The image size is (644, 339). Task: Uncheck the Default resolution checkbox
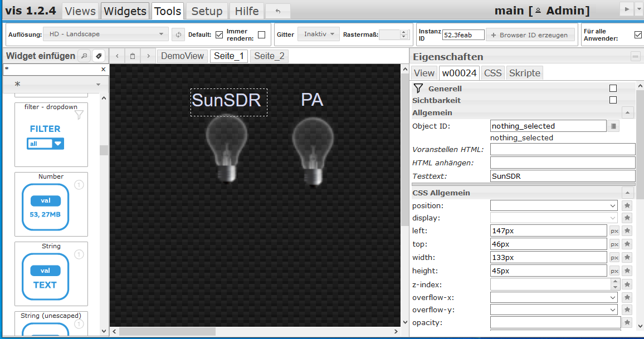coord(219,35)
